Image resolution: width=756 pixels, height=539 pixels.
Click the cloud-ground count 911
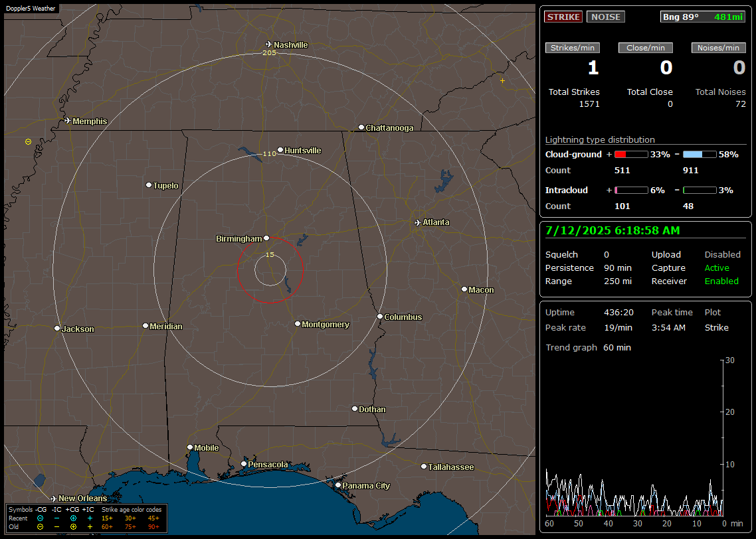tap(690, 171)
